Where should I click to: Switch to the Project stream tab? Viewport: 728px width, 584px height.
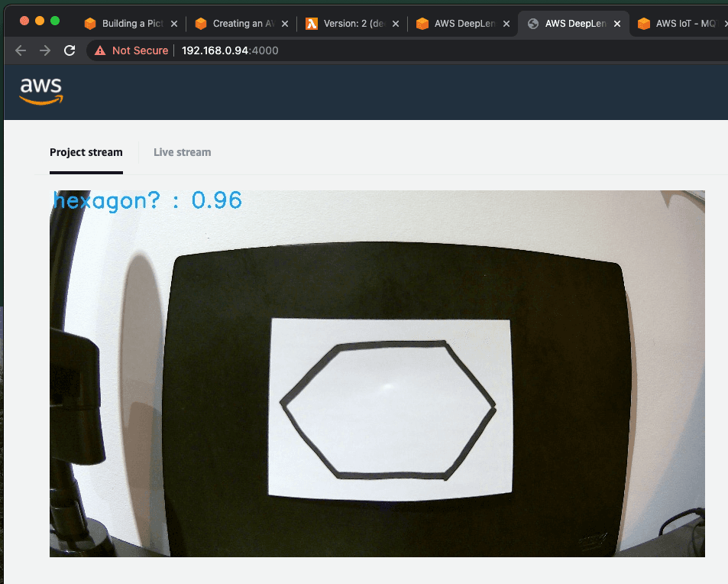(86, 152)
